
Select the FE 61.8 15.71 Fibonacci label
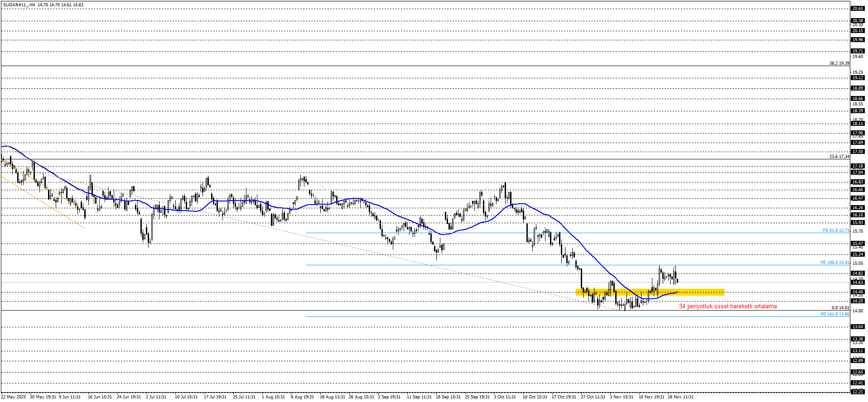click(x=836, y=230)
